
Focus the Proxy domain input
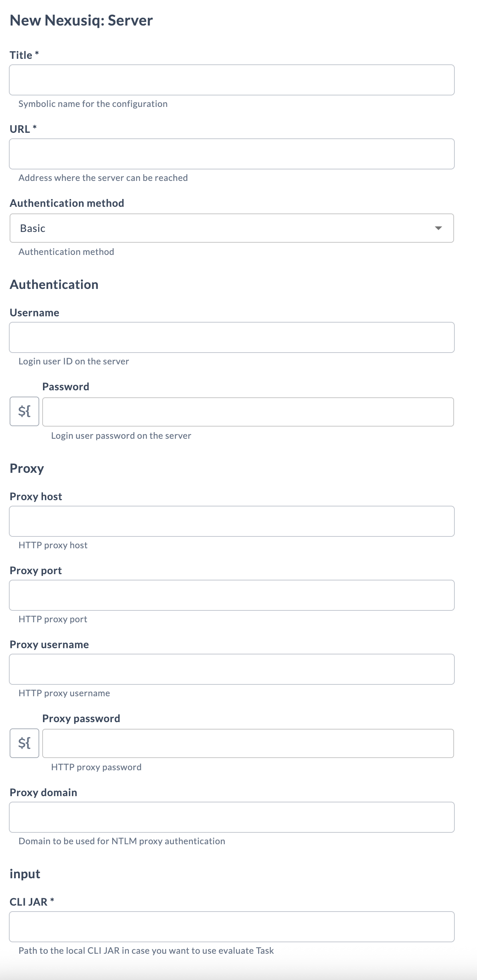pos(231,817)
